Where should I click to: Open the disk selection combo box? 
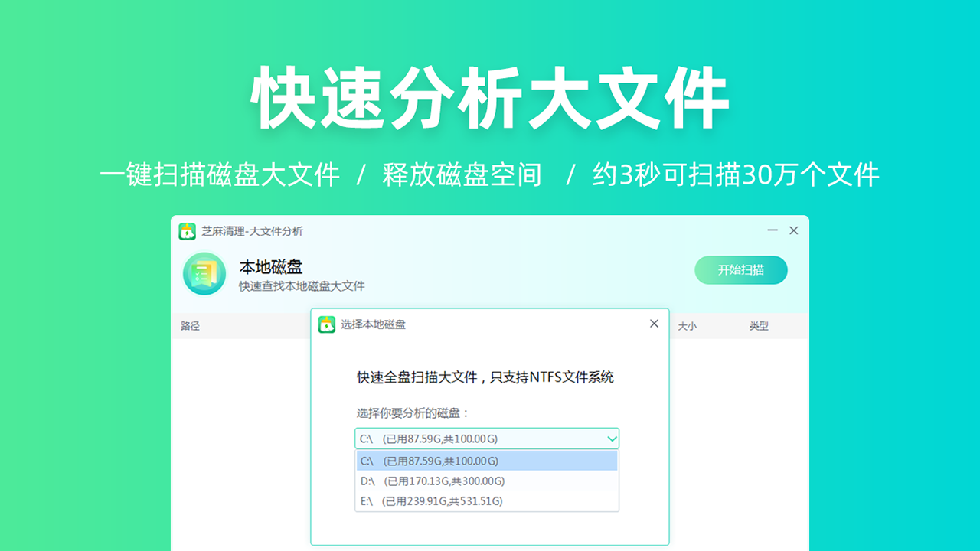pyautogui.click(x=487, y=439)
